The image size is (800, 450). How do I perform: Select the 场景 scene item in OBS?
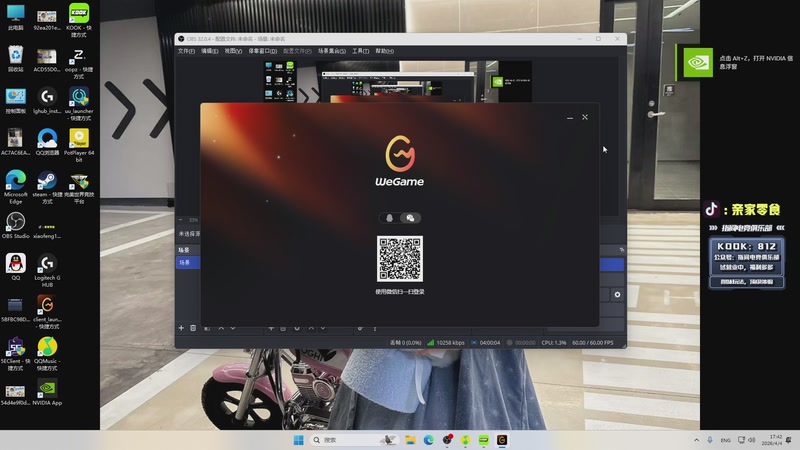(x=188, y=262)
